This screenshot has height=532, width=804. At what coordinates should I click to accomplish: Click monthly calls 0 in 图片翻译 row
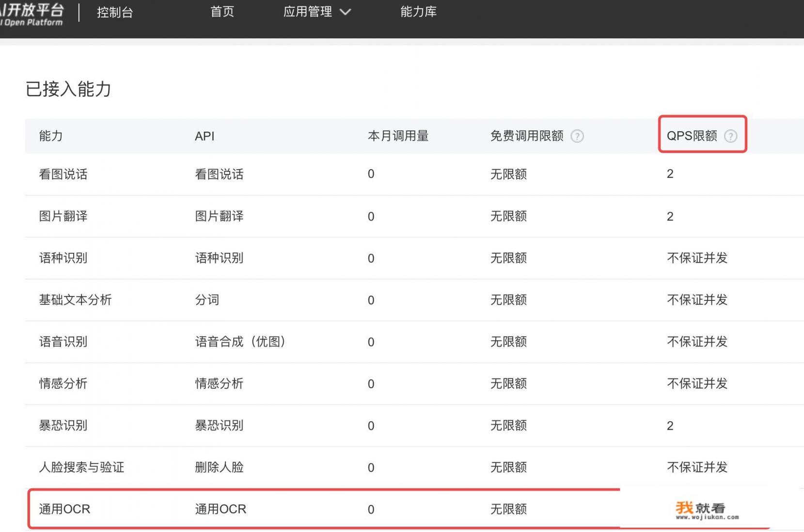point(371,217)
